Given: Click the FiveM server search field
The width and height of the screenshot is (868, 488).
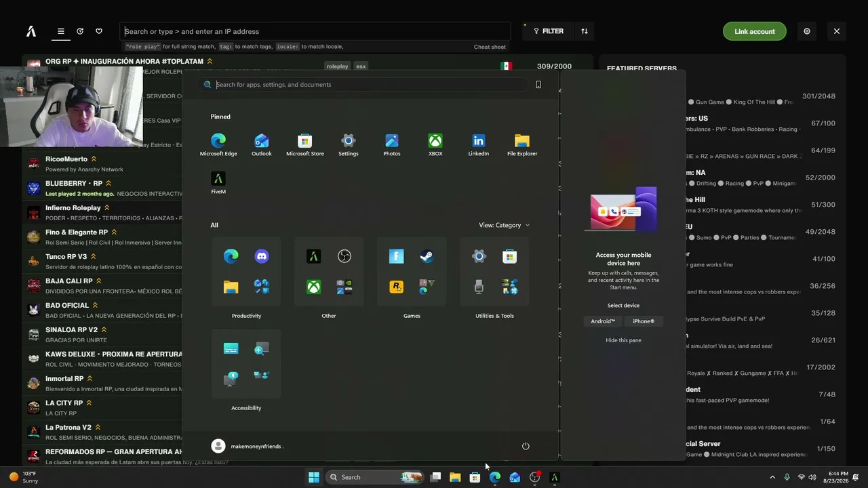Looking at the screenshot, I should 315,31.
